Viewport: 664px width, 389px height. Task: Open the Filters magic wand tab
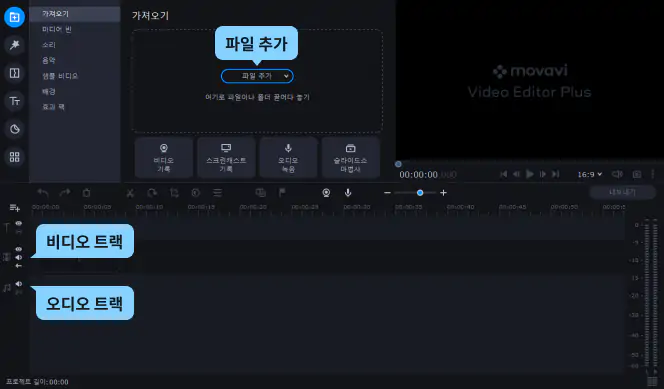pyautogui.click(x=14, y=45)
